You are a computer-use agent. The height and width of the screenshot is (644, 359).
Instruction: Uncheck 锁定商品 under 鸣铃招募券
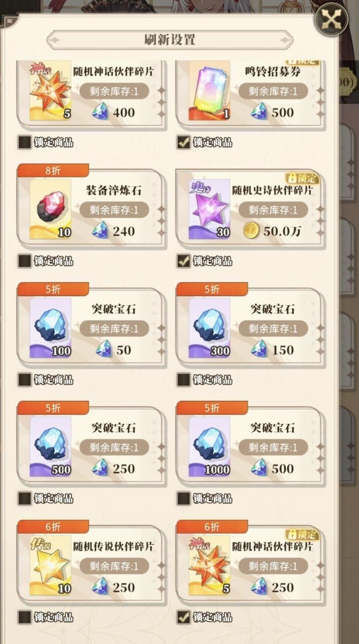click(x=184, y=143)
